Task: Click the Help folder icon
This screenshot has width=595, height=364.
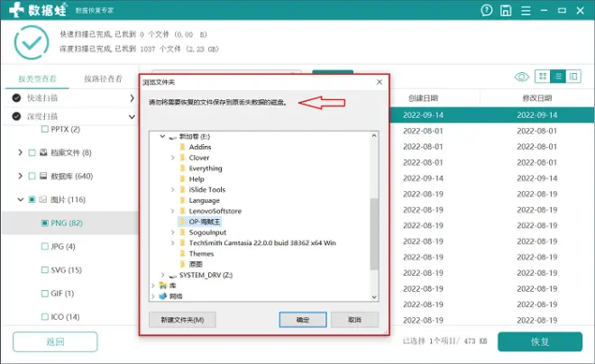Action: (x=182, y=179)
